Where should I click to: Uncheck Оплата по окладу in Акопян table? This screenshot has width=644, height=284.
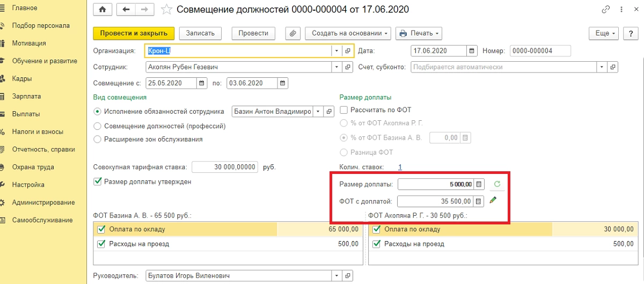(376, 229)
